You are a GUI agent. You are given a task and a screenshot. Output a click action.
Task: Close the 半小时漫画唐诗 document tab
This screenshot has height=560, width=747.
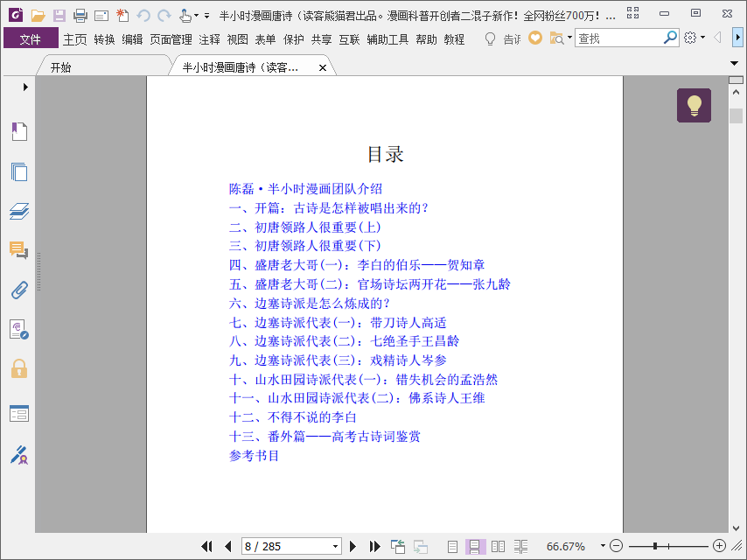(x=323, y=67)
